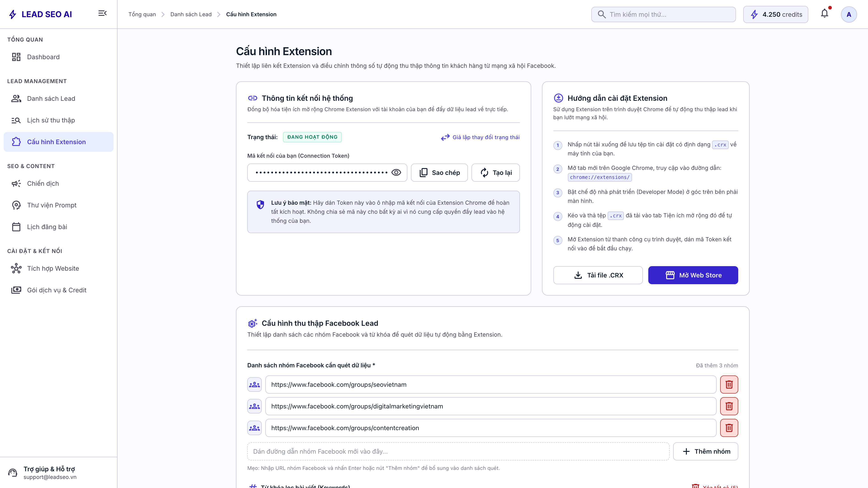Delete the contentcreation group
The height and width of the screenshot is (488, 868).
(x=729, y=428)
